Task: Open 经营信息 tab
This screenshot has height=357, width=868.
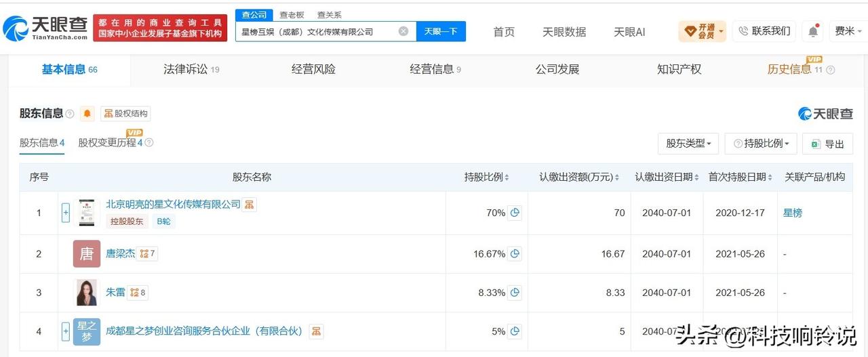Action: 435,69
